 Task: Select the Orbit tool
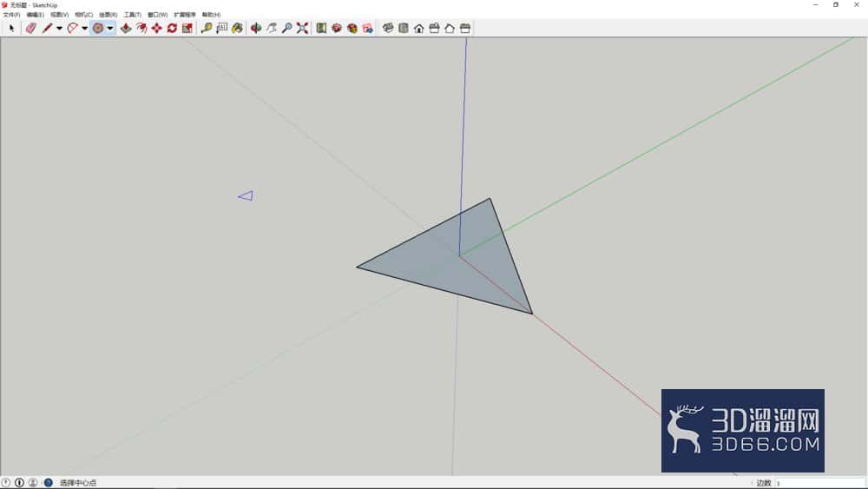tap(256, 29)
